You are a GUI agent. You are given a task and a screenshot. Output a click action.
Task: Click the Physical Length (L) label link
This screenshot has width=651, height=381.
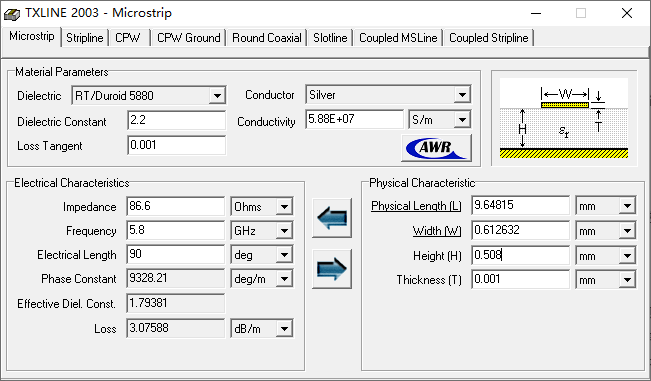click(416, 206)
